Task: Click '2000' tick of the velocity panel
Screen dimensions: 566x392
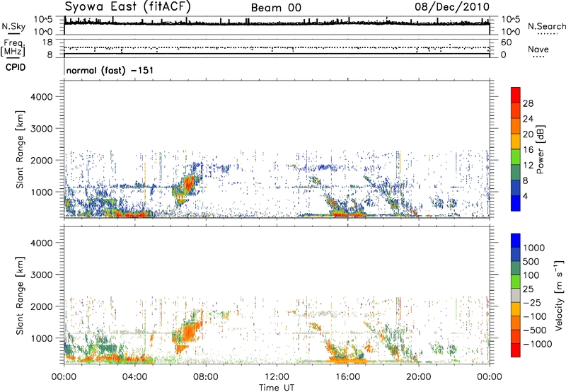Action: [41, 306]
